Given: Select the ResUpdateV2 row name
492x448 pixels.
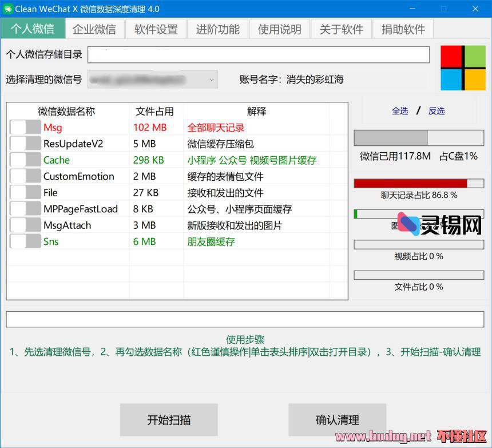Looking at the screenshot, I should (73, 144).
